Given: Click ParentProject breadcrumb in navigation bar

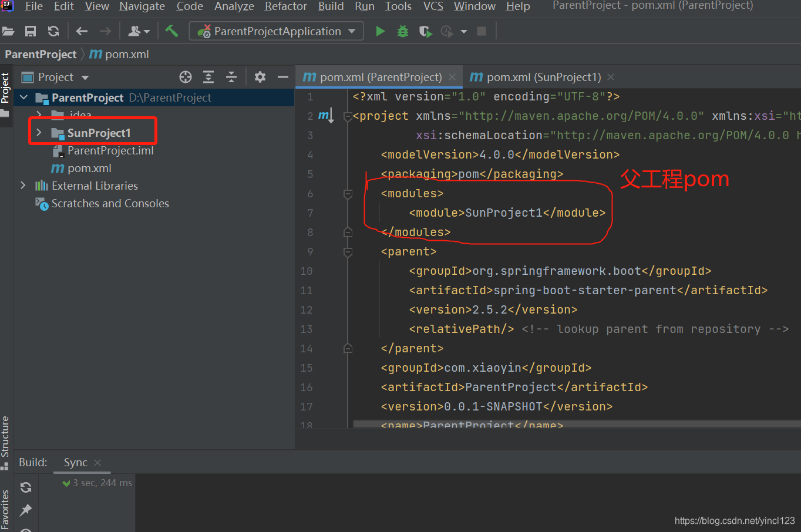Looking at the screenshot, I should pos(41,54).
